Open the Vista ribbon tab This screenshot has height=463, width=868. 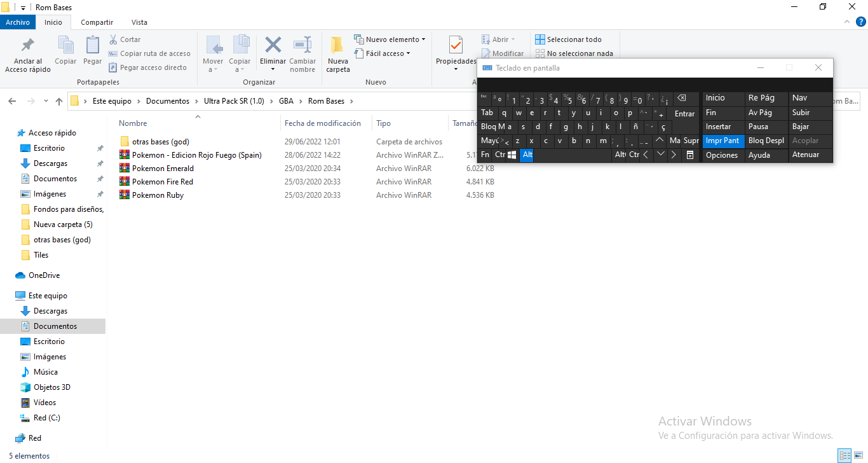[x=139, y=22]
